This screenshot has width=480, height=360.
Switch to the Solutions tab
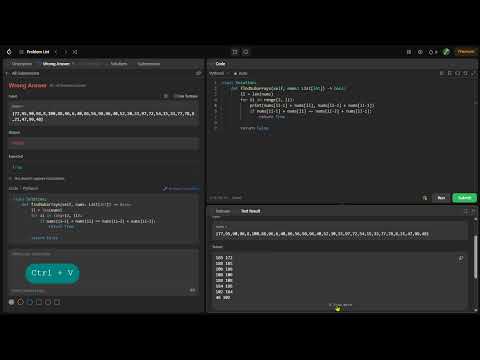point(119,64)
